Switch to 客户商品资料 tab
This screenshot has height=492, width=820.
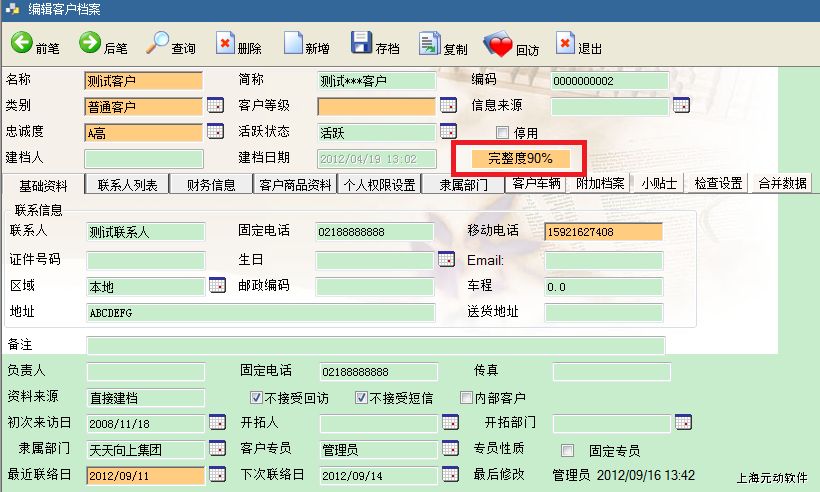point(295,185)
